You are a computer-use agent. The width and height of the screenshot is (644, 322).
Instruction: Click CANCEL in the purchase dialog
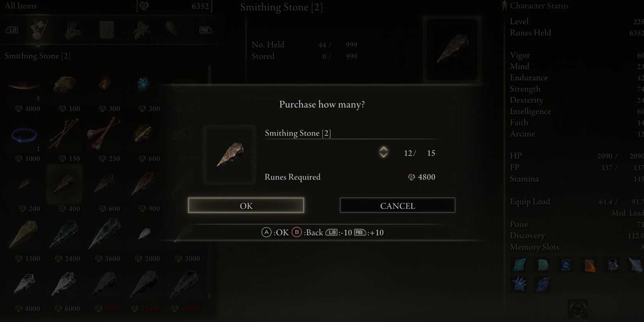[x=397, y=205]
